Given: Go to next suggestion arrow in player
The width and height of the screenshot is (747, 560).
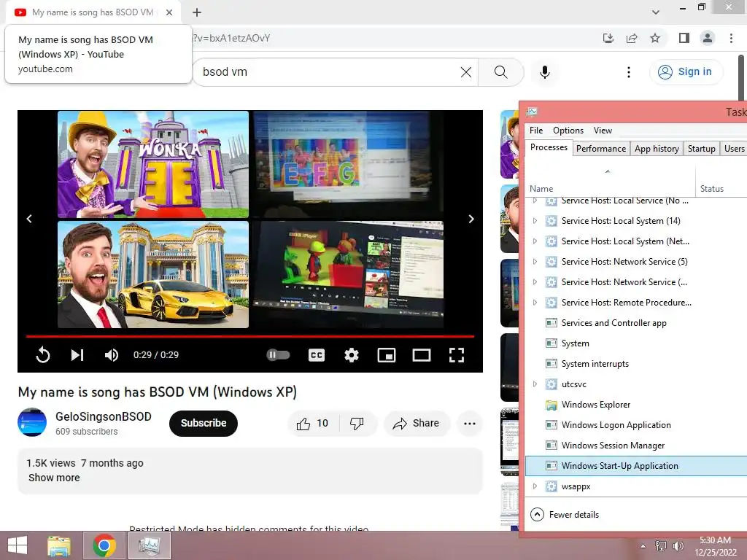Looking at the screenshot, I should (471, 219).
